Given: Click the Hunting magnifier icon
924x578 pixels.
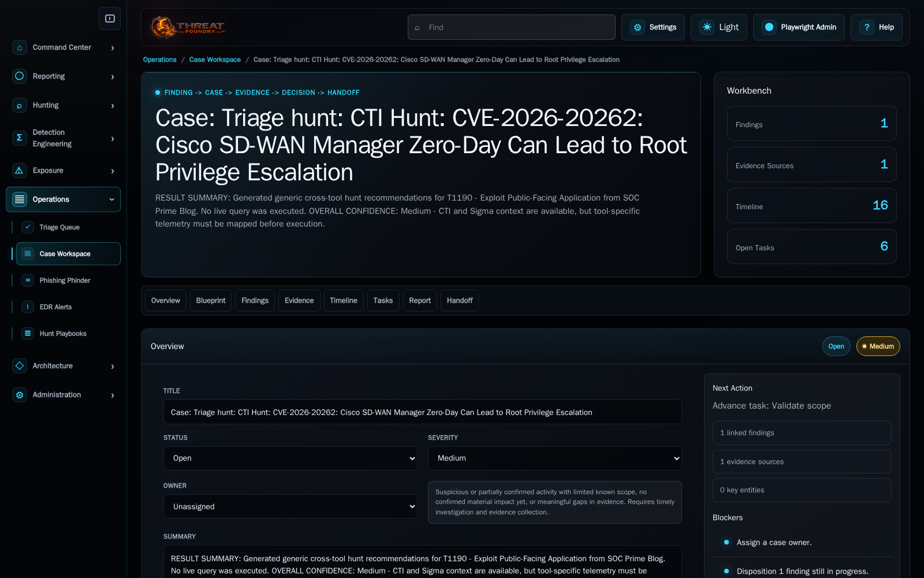Looking at the screenshot, I should pos(20,105).
